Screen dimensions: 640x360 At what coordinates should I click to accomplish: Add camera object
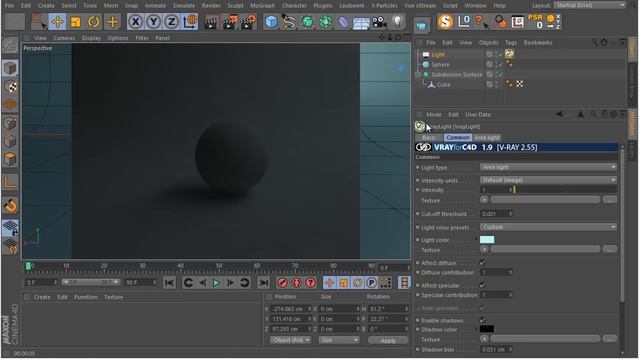379,22
